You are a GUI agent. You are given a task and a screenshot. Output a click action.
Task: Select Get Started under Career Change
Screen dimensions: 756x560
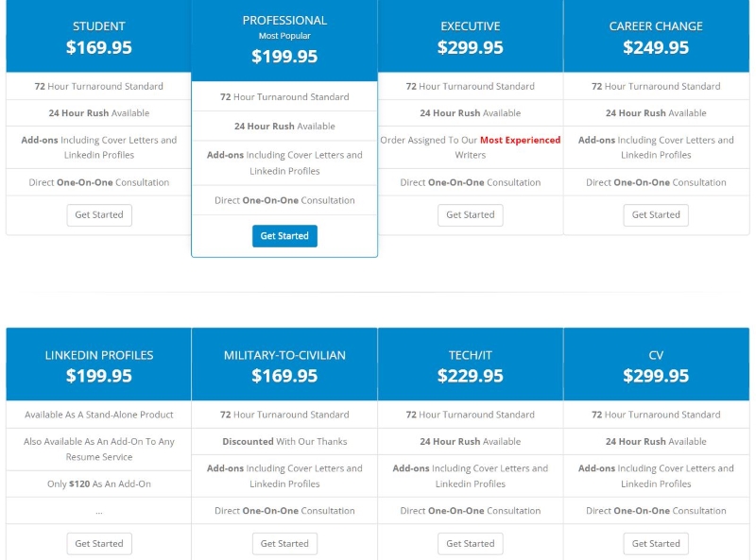pos(656,215)
